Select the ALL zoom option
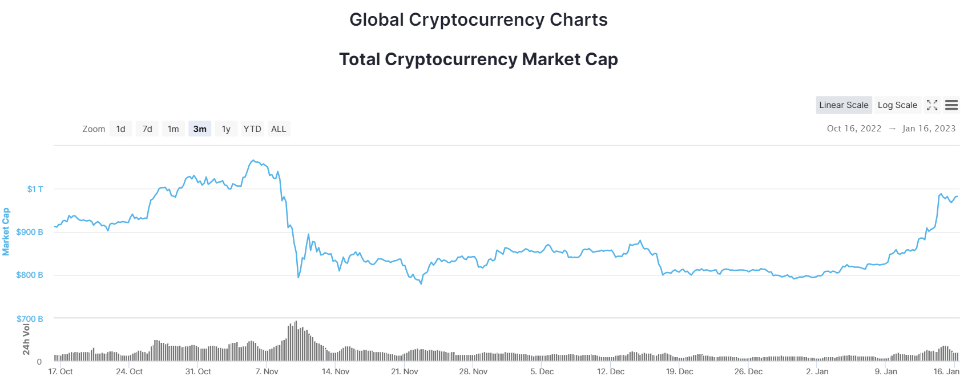This screenshot has width=980, height=384. click(279, 129)
